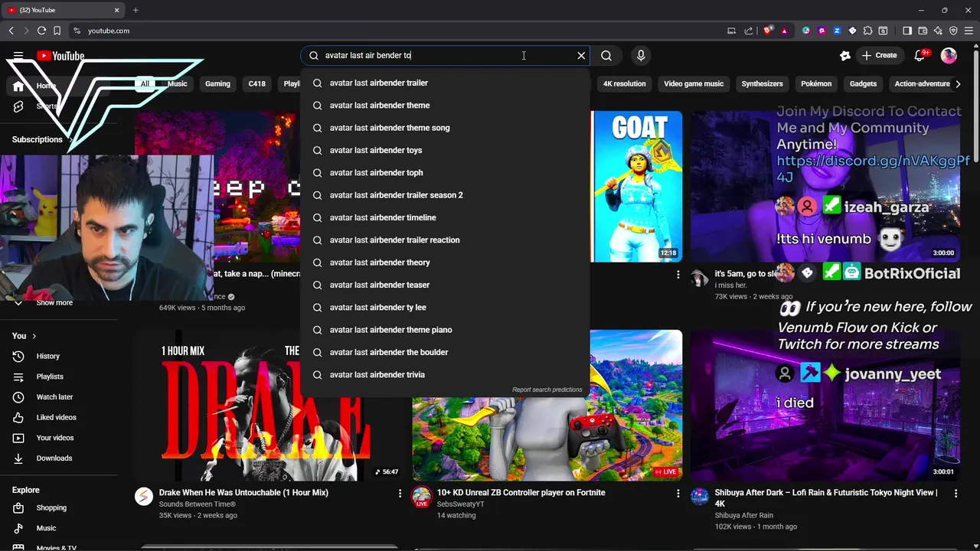Open 'Drake When He Was Untouchable' title
The width and height of the screenshot is (980, 551).
pos(243,493)
